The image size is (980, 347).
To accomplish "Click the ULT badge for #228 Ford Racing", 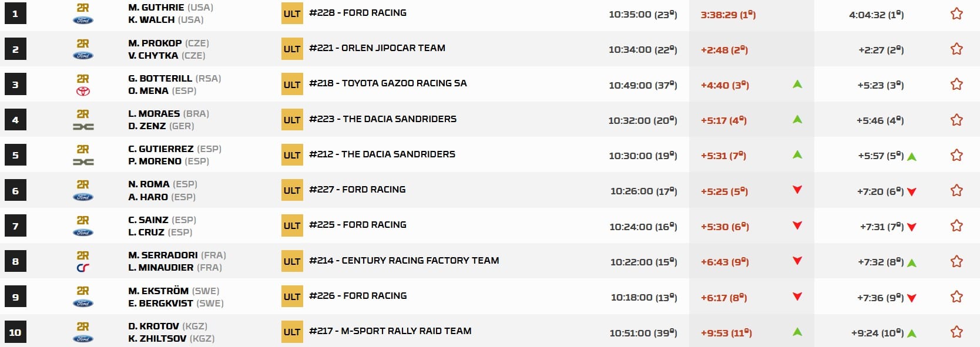I will pyautogui.click(x=292, y=14).
